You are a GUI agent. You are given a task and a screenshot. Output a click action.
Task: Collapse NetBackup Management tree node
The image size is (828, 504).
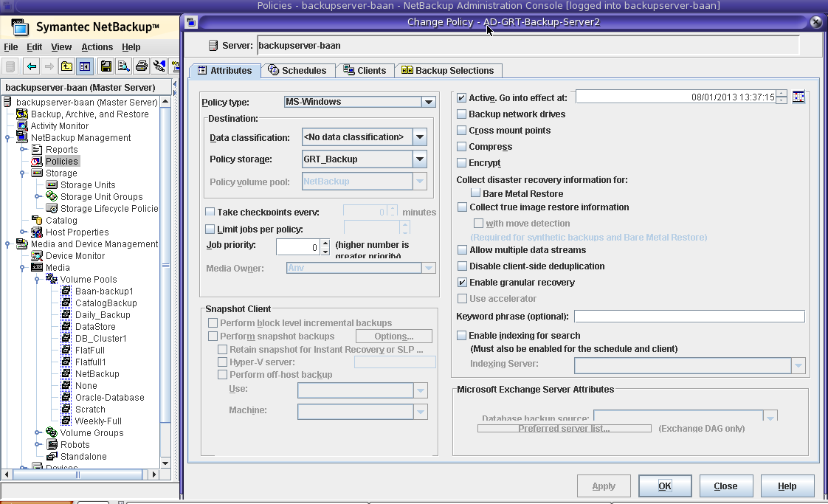(7, 138)
